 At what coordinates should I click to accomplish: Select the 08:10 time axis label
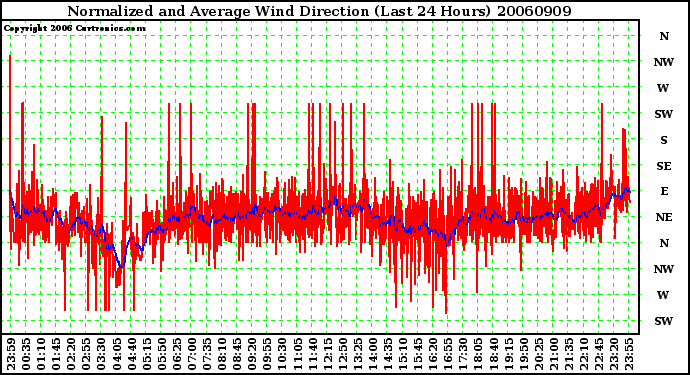[x=222, y=354]
